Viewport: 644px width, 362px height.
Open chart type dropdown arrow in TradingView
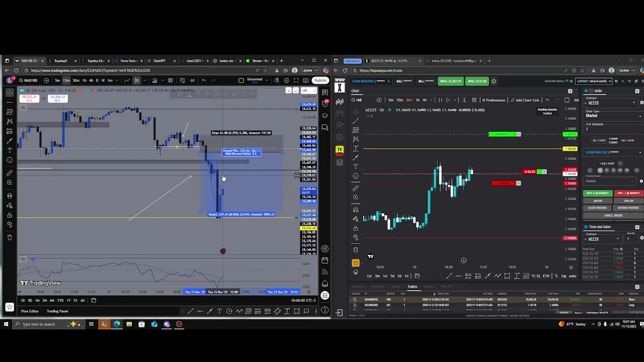coord(144,80)
